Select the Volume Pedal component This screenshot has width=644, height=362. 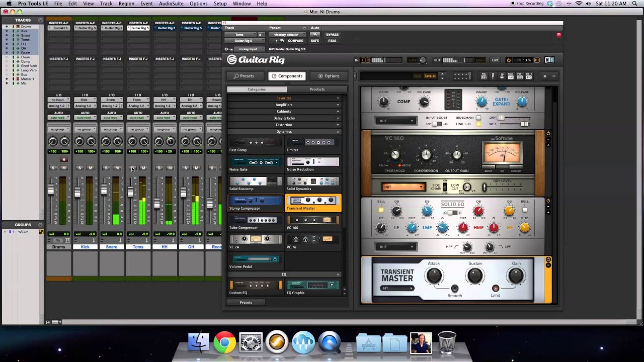pyautogui.click(x=256, y=261)
